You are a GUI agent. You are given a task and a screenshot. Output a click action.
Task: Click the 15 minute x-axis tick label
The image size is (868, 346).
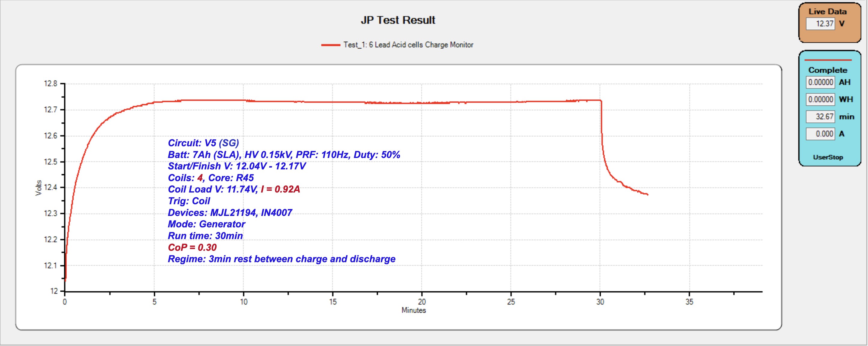click(333, 302)
